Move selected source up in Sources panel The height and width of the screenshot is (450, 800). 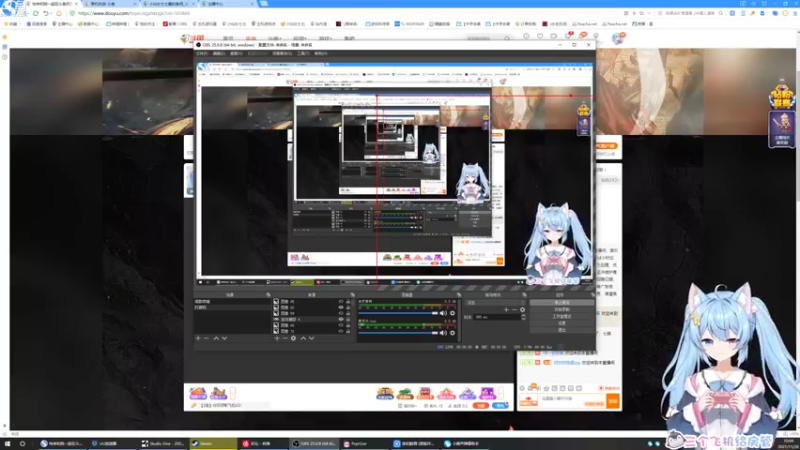click(x=303, y=338)
